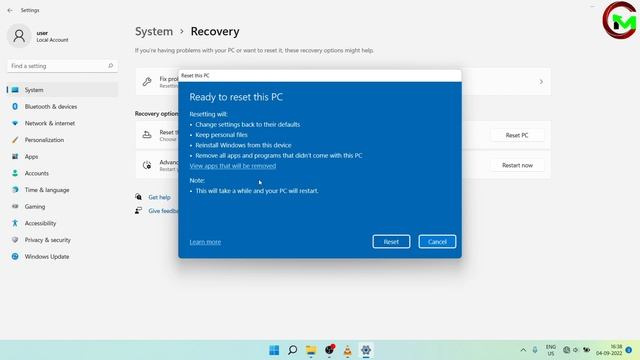The image size is (640, 360).
Task: Open taskbar Search
Action: coord(293,350)
